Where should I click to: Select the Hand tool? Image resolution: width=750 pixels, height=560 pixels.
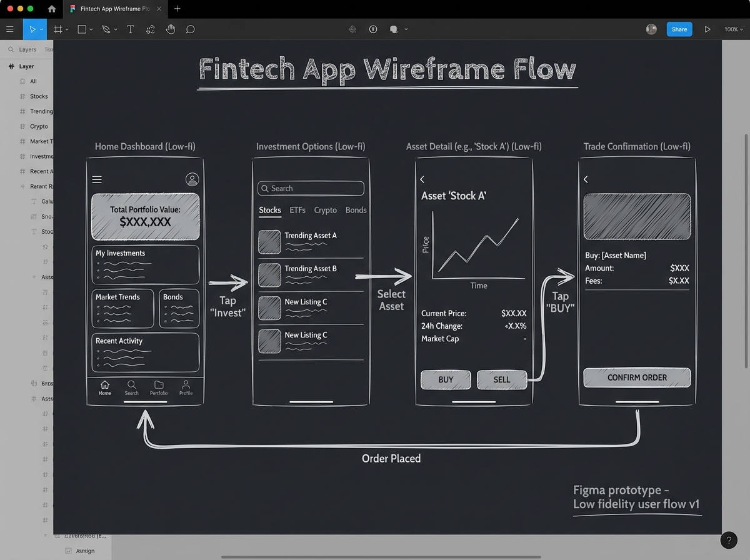(x=170, y=29)
